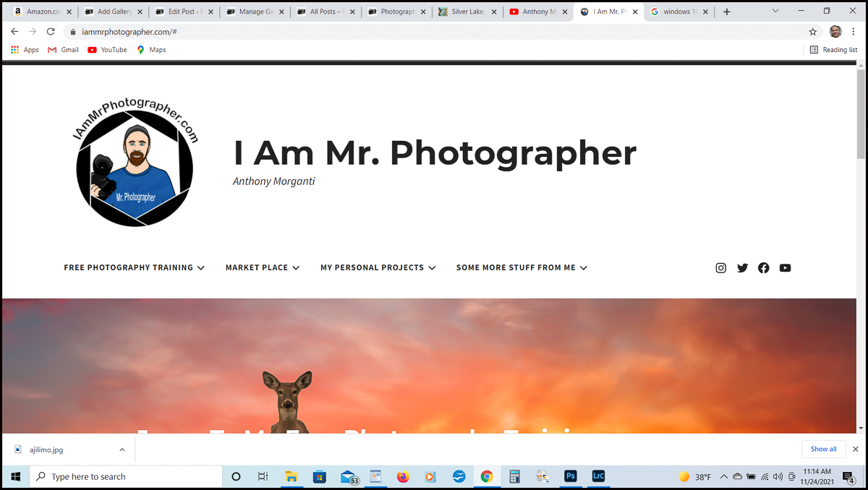Click the Show all downloads button
868x490 pixels.
click(x=823, y=449)
